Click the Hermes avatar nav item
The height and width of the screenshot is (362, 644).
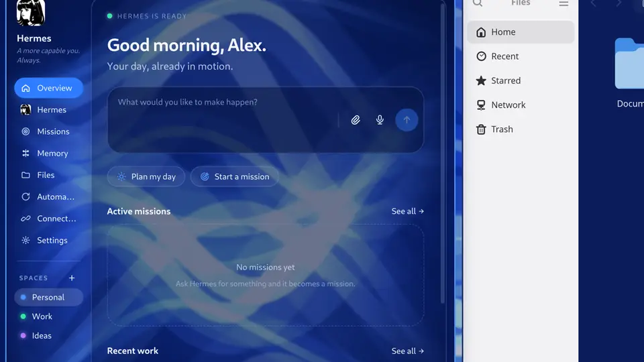point(48,109)
